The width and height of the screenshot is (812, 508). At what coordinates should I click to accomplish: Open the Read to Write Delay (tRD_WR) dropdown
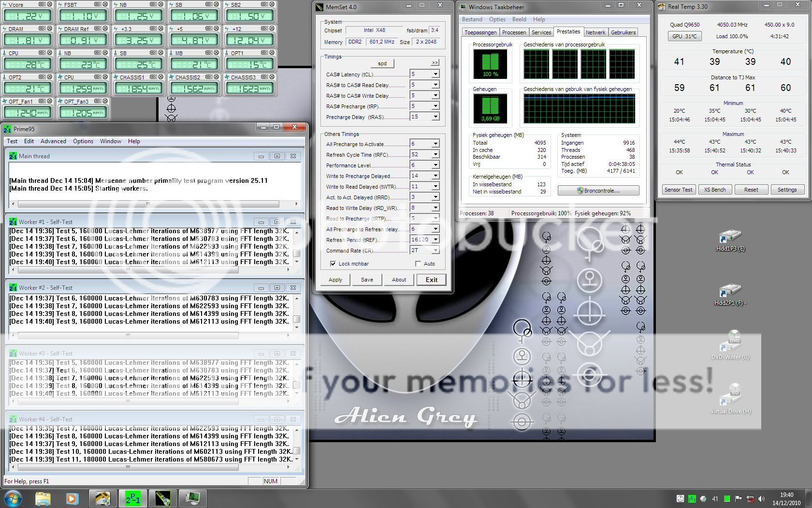435,208
